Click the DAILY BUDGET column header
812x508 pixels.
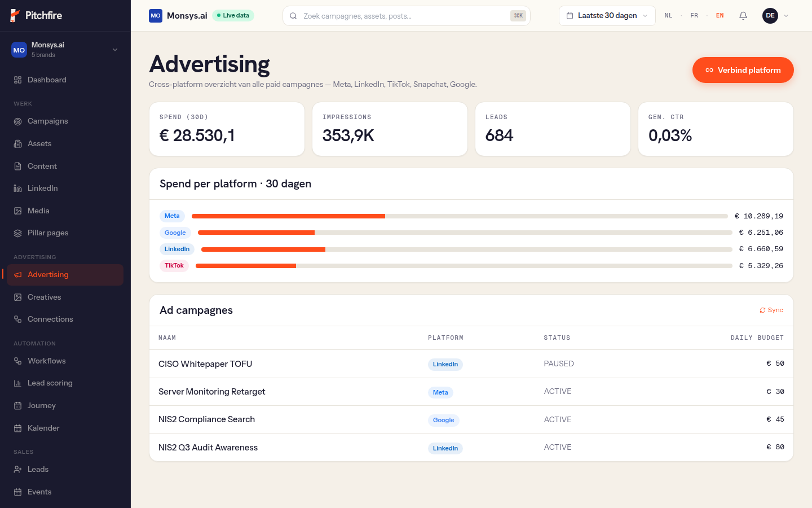pyautogui.click(x=757, y=338)
